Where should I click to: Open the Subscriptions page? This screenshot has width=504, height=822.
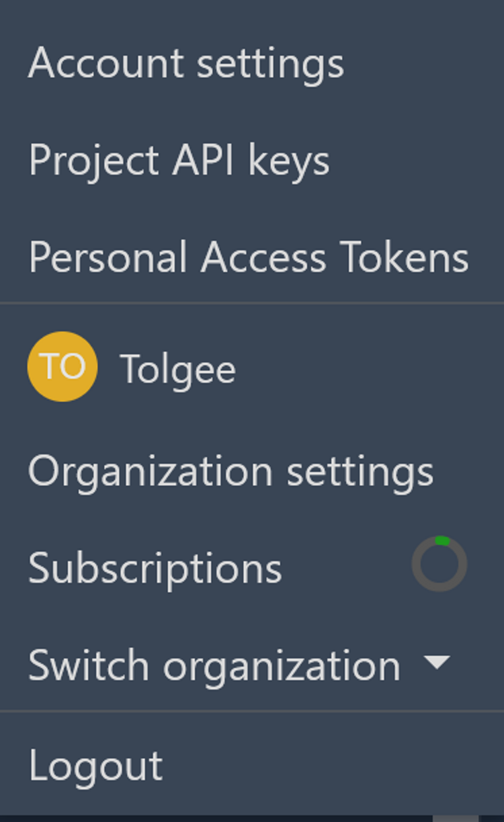155,569
